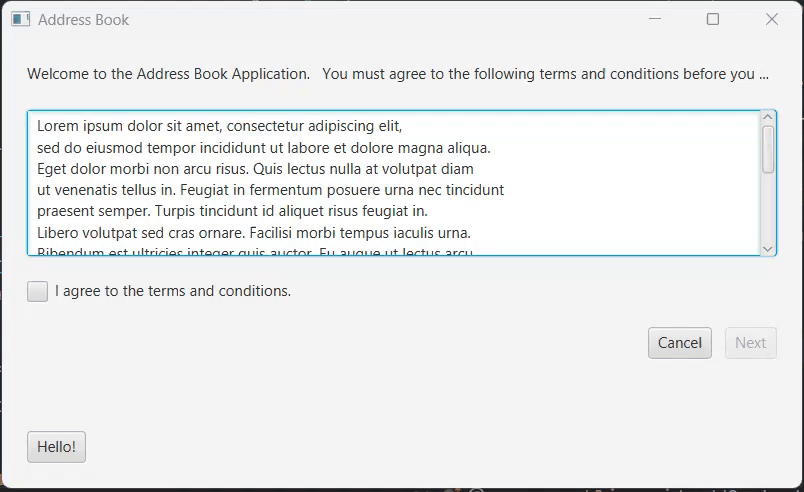
Task: Click the terms scrollbar up arrow
Action: point(768,118)
